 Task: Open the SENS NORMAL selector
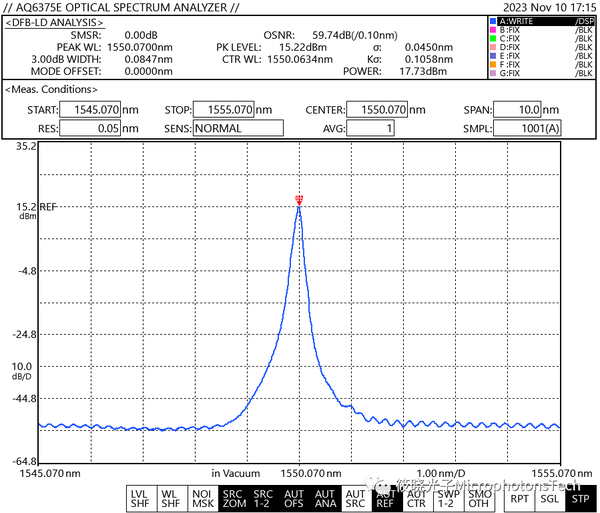pos(238,128)
